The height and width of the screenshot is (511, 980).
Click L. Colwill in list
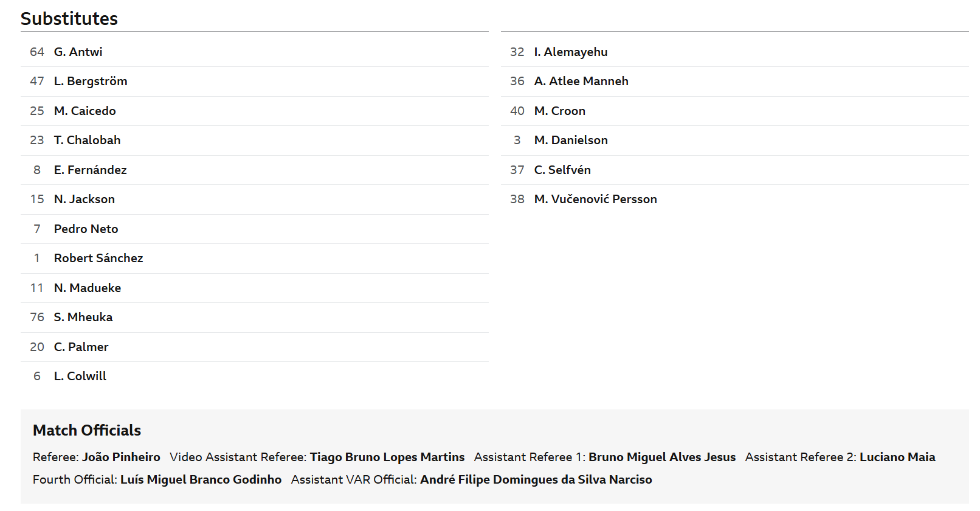(80, 376)
